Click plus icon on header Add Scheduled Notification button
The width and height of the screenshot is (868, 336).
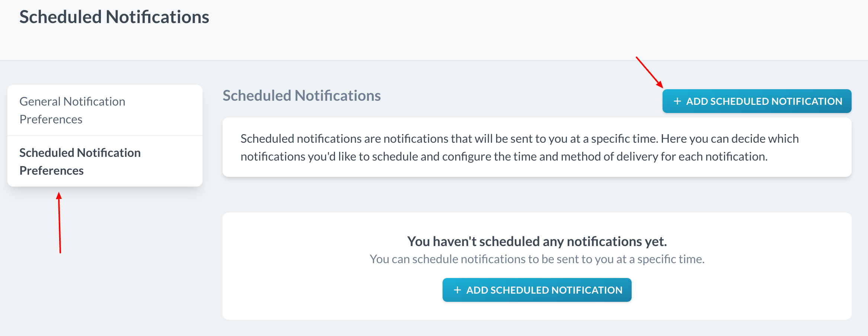tap(677, 101)
